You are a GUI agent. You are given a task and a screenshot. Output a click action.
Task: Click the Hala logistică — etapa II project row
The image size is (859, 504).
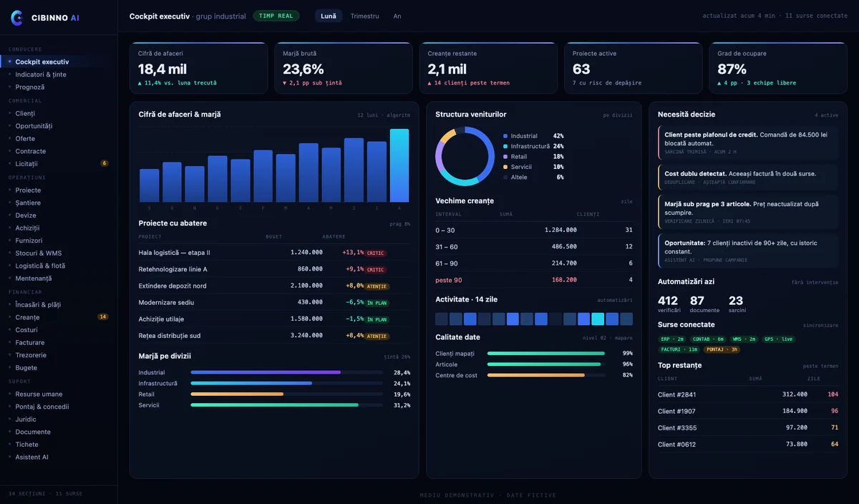pyautogui.click(x=275, y=252)
